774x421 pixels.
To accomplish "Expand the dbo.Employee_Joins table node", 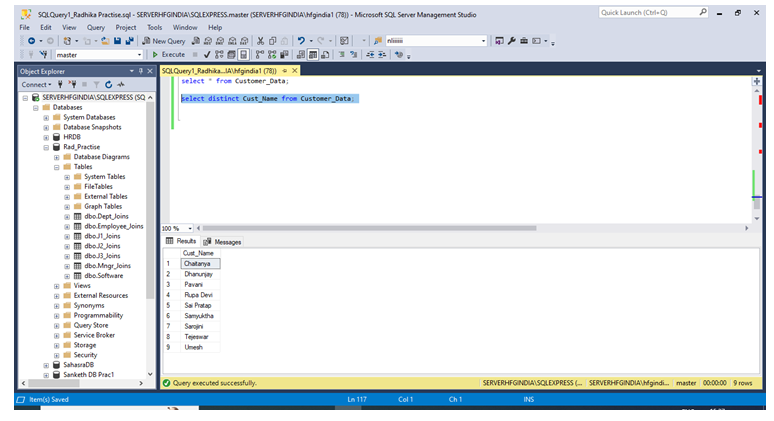I will point(67,227).
